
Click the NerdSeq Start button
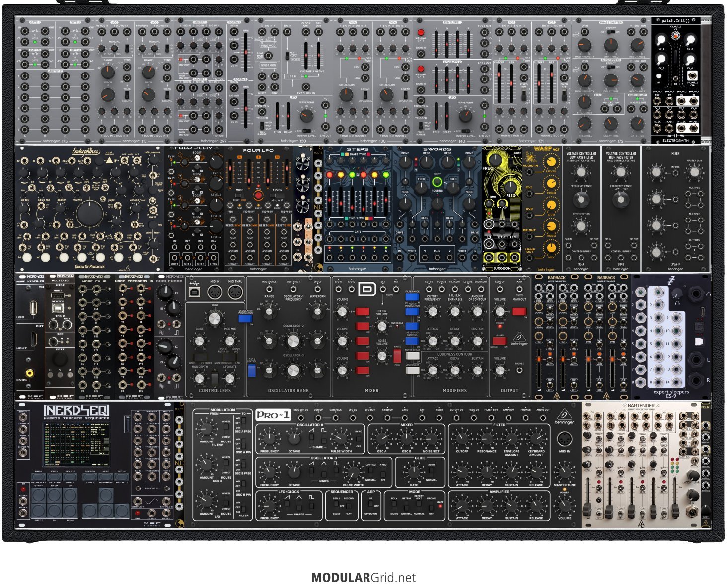click(39, 495)
